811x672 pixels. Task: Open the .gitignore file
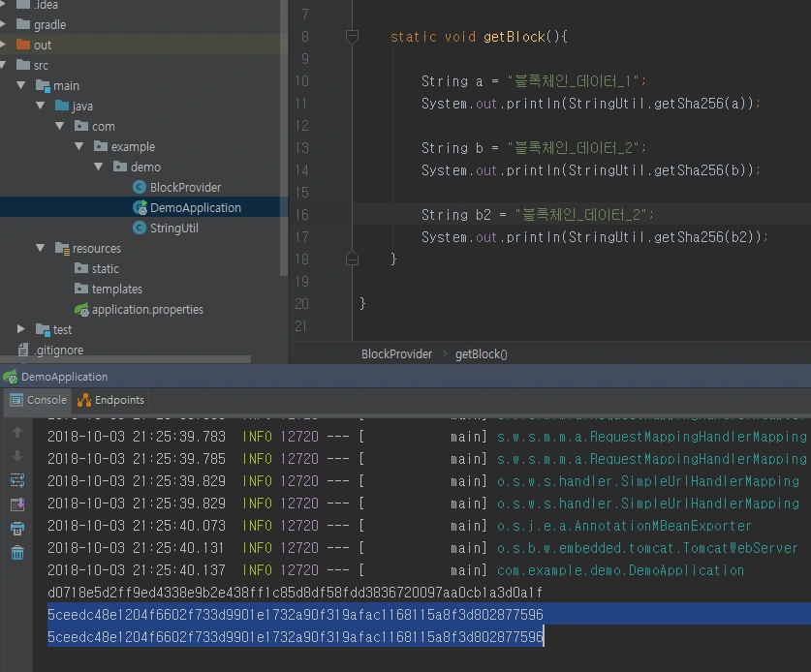58,350
